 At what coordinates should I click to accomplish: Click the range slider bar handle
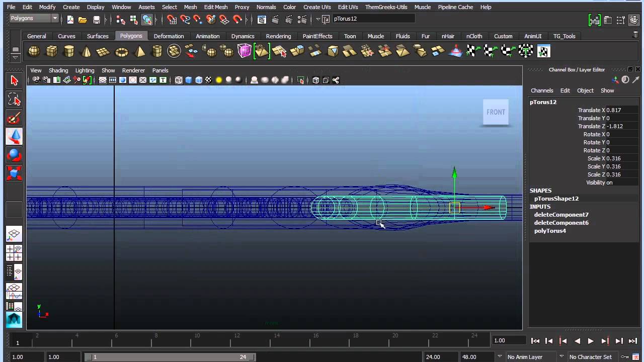click(170, 357)
